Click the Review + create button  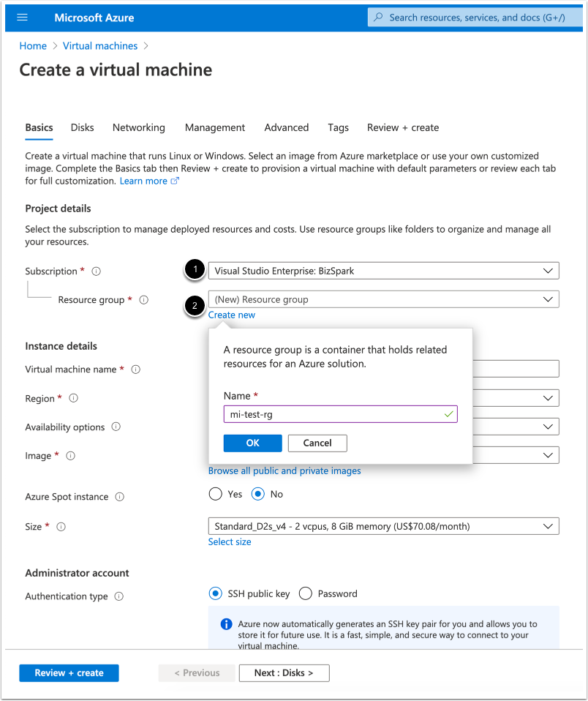click(x=69, y=673)
